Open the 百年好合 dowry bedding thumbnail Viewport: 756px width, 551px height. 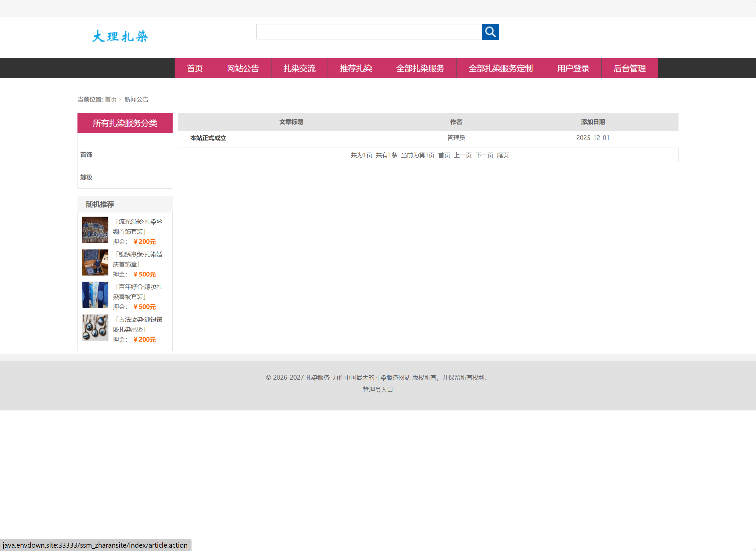95,295
